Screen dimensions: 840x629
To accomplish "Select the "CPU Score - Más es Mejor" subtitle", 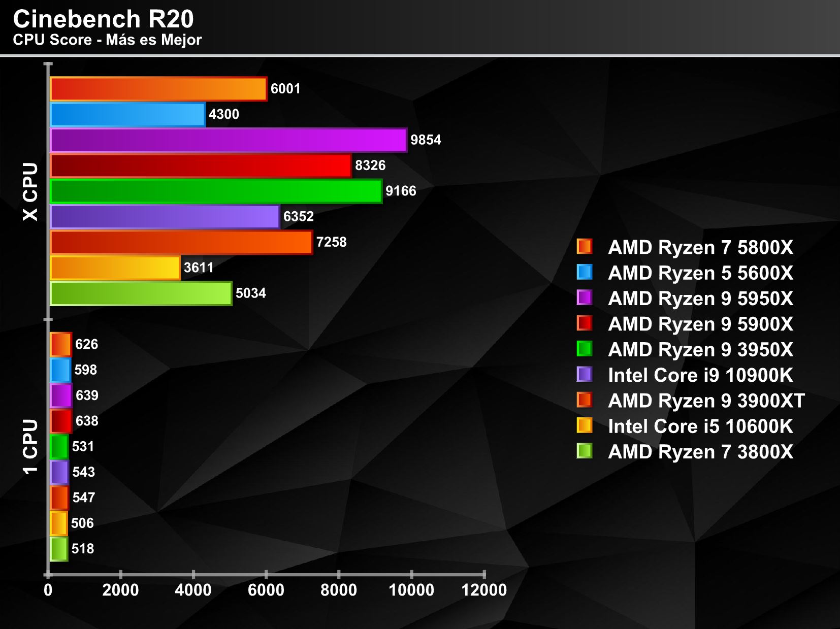I will (x=107, y=40).
